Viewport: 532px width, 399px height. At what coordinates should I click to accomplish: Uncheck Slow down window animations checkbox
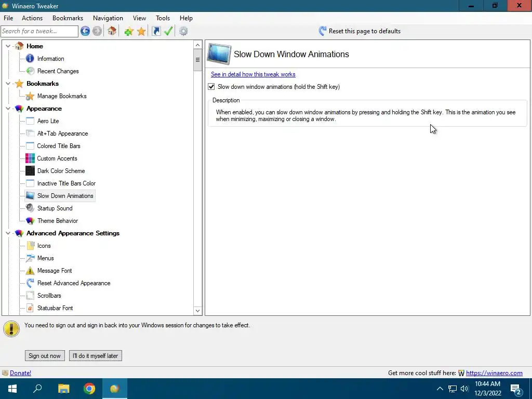coord(211,87)
